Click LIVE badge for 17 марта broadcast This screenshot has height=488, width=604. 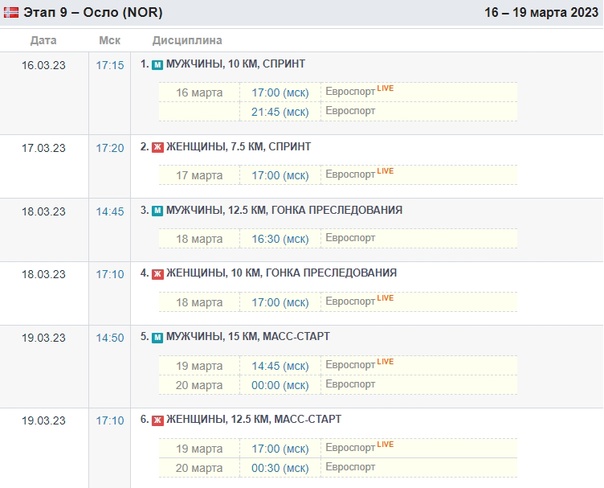click(x=385, y=172)
